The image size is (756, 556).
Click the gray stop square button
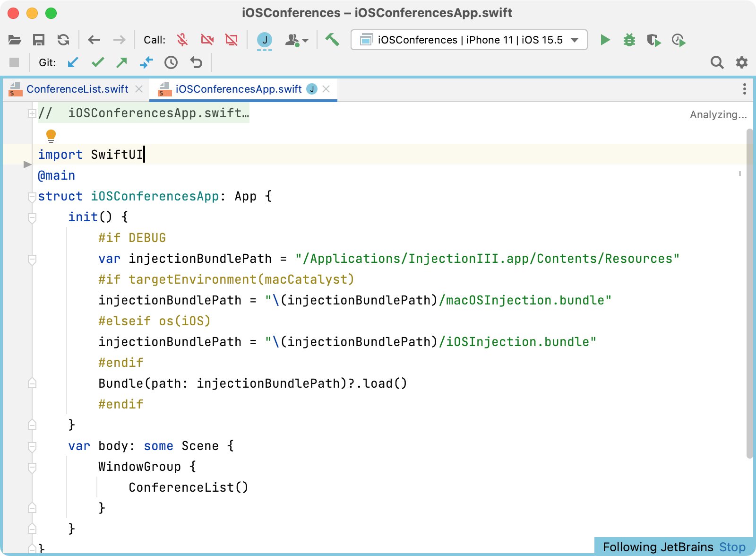[x=14, y=62]
